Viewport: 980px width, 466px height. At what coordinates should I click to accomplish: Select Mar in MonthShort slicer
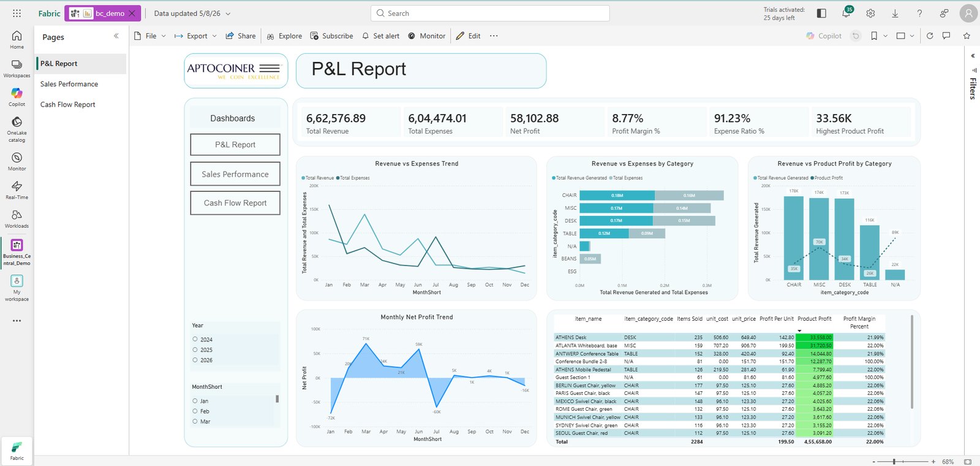pos(195,421)
